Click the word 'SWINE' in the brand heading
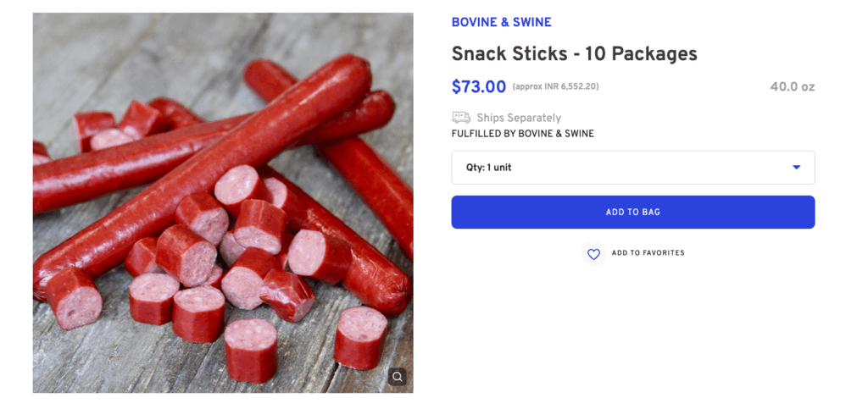Viewport: 868px width, 409px height. click(x=531, y=22)
